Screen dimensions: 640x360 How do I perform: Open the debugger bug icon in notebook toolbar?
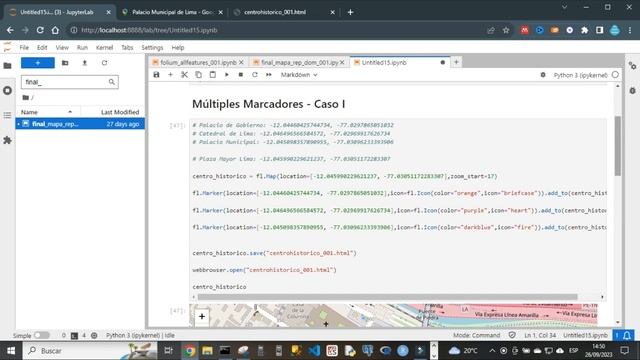pos(543,75)
